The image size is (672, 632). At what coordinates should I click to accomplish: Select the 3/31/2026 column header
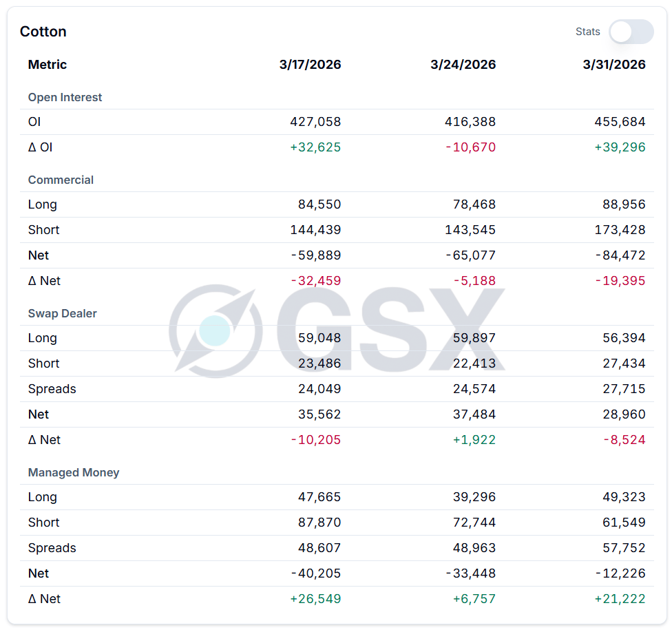[x=614, y=65]
